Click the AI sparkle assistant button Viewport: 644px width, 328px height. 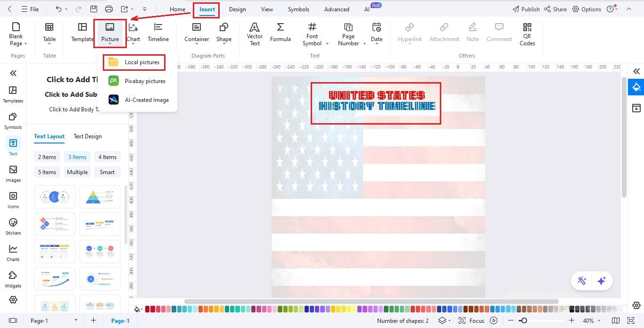pos(601,281)
